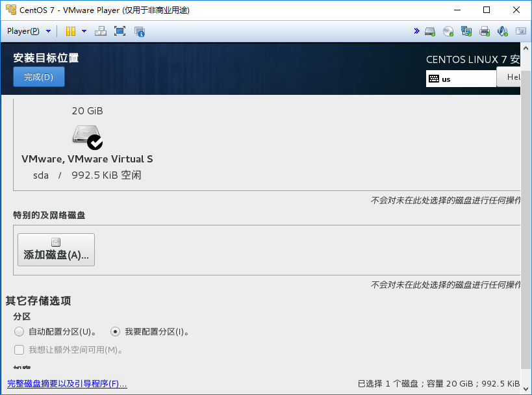Image resolution: width=532 pixels, height=395 pixels.
Task: Enter full screen mode
Action: [x=120, y=31]
